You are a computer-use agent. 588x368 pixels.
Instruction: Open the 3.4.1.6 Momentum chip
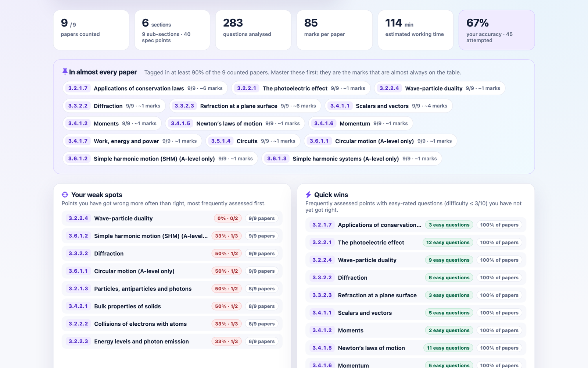pos(361,124)
